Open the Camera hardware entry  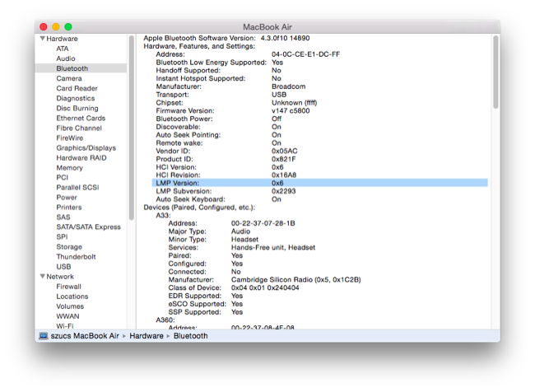tap(69, 78)
